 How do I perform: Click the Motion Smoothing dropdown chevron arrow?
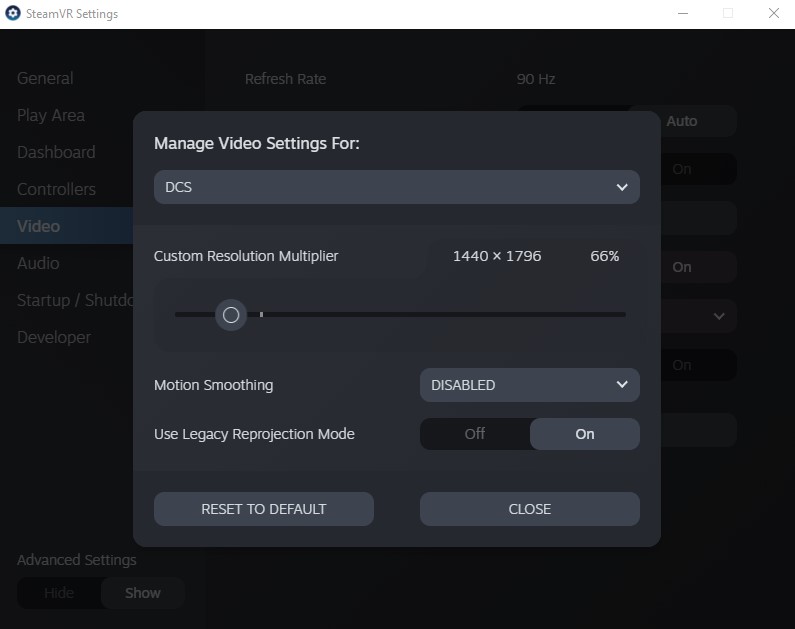(x=622, y=385)
